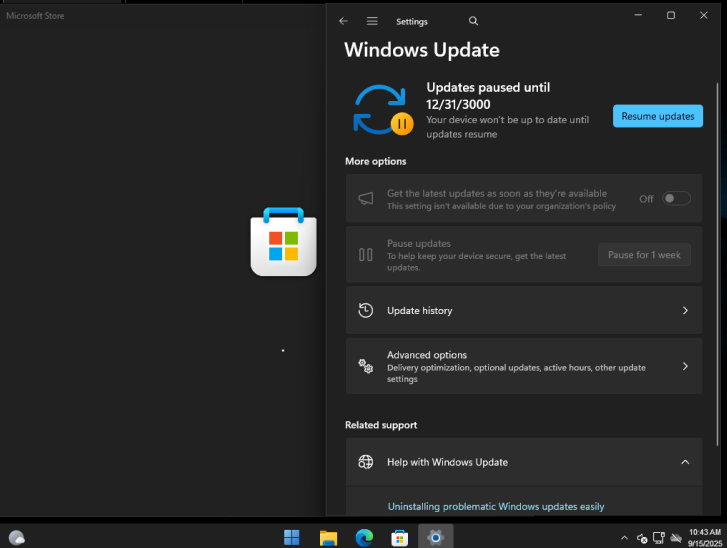The height and width of the screenshot is (548, 727).
Task: Click the Related support heading
Action: [x=381, y=425]
